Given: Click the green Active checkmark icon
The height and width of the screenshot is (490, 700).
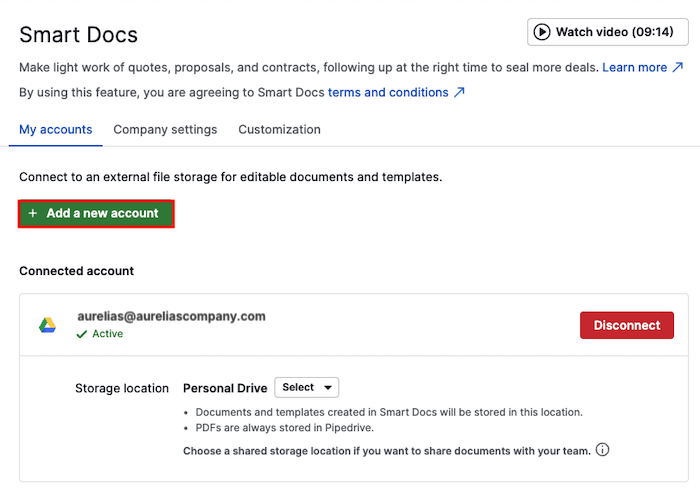Looking at the screenshot, I should pyautogui.click(x=82, y=334).
